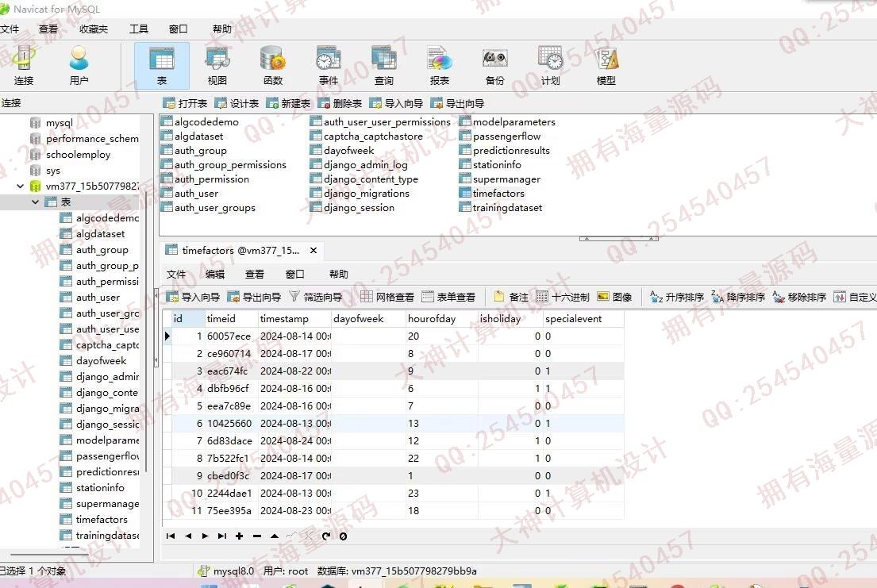
Task: Select trainingdataset in the object list
Action: pyautogui.click(x=507, y=208)
